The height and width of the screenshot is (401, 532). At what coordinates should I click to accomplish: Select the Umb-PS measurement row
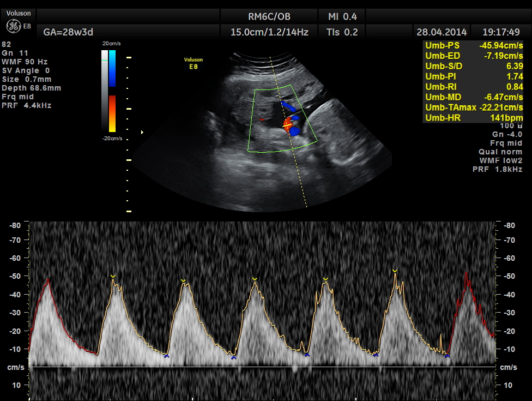point(473,45)
